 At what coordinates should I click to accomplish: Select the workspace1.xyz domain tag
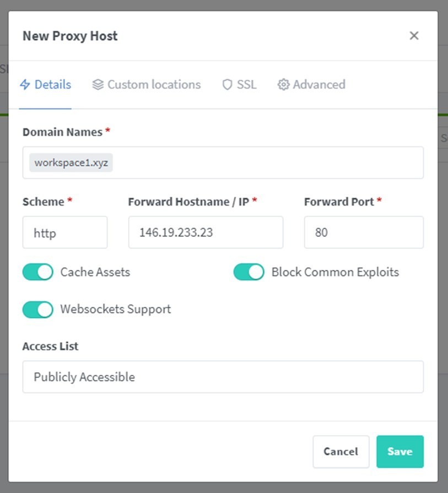pos(71,162)
